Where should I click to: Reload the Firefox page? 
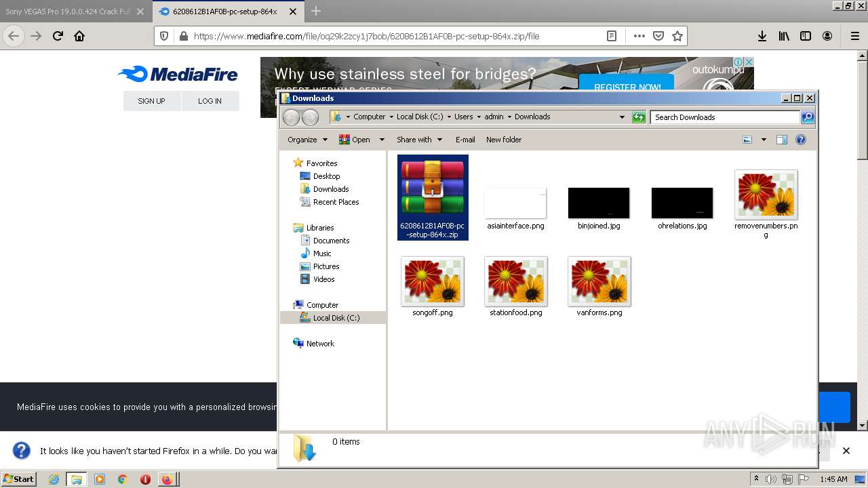58,36
